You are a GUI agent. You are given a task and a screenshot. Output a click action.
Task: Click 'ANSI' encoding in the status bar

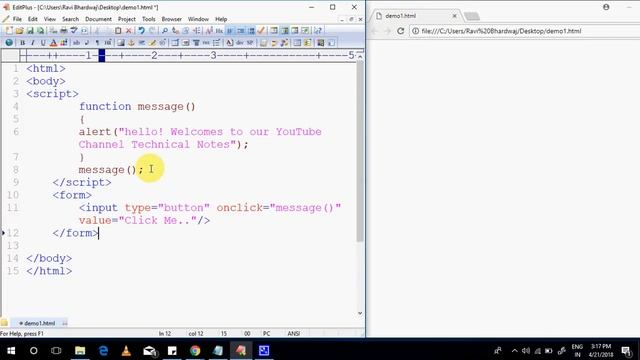(294, 333)
